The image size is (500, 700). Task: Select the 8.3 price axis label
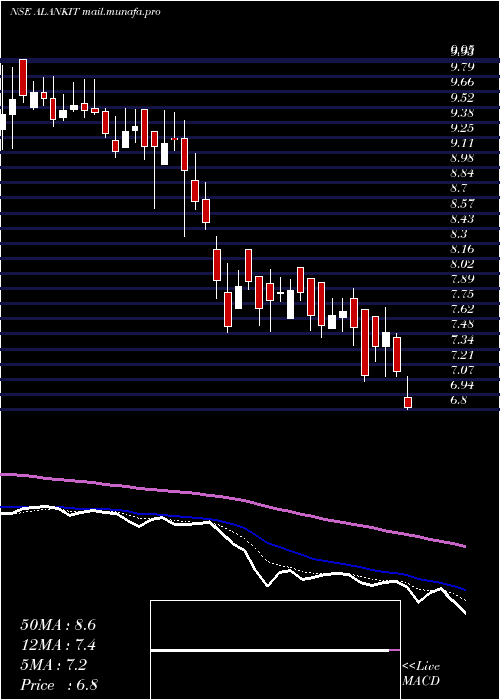[x=459, y=234]
